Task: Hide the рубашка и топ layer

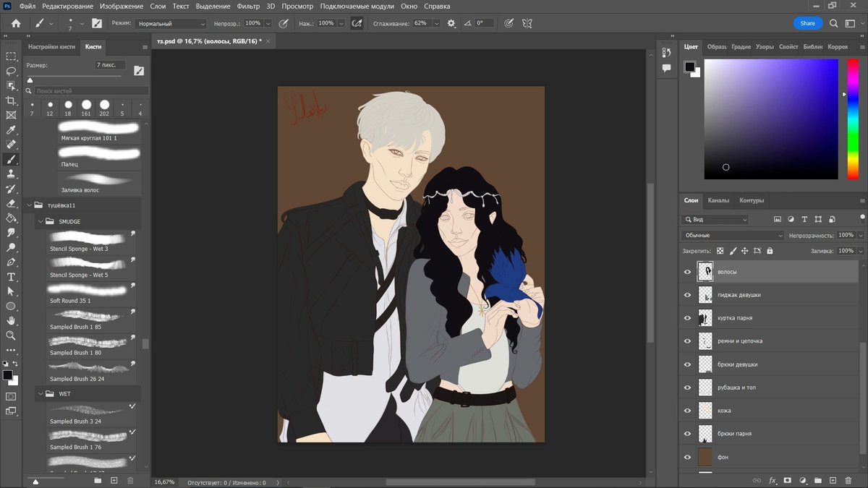Action: [x=688, y=388]
